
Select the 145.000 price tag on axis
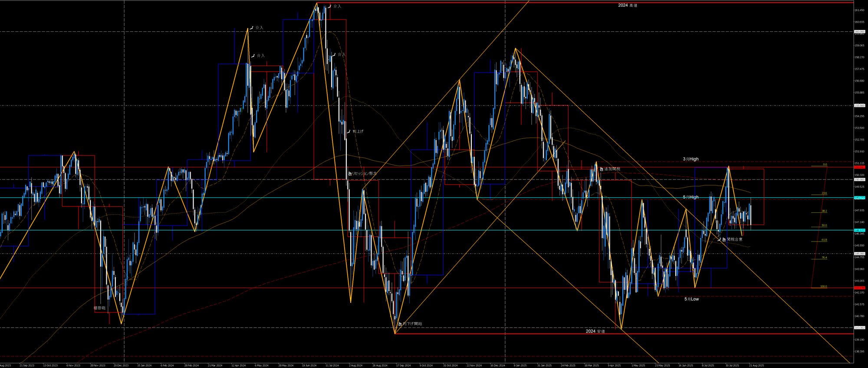859,254
